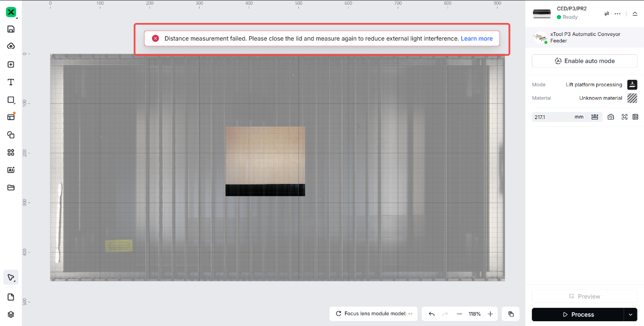Viewport: 644px width, 326px height.
Task: Open the apps grid icon in sidebar
Action: pyautogui.click(x=11, y=152)
